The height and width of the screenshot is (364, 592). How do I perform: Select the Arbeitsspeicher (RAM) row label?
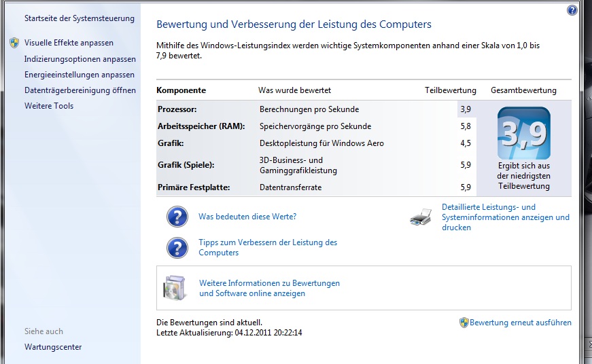pyautogui.click(x=201, y=126)
